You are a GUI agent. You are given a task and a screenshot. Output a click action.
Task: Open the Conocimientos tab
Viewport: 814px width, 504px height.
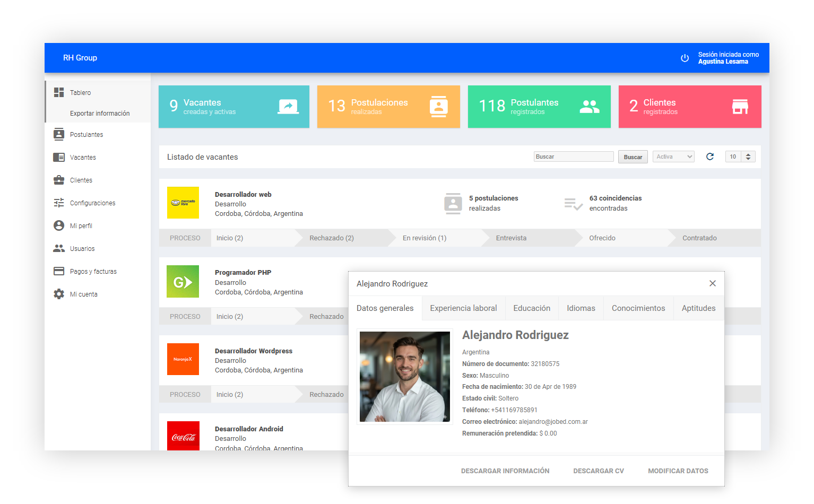pyautogui.click(x=638, y=308)
